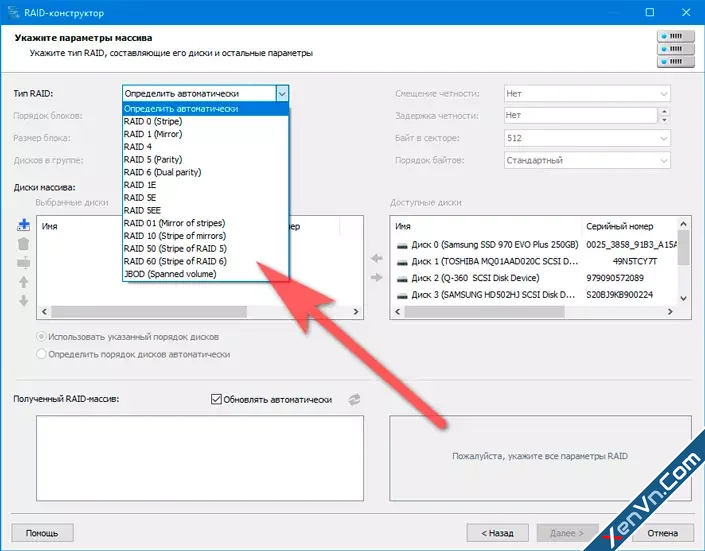Collapse the Тип RAID dropdown arrow
This screenshot has height=551, width=705.
[x=282, y=94]
